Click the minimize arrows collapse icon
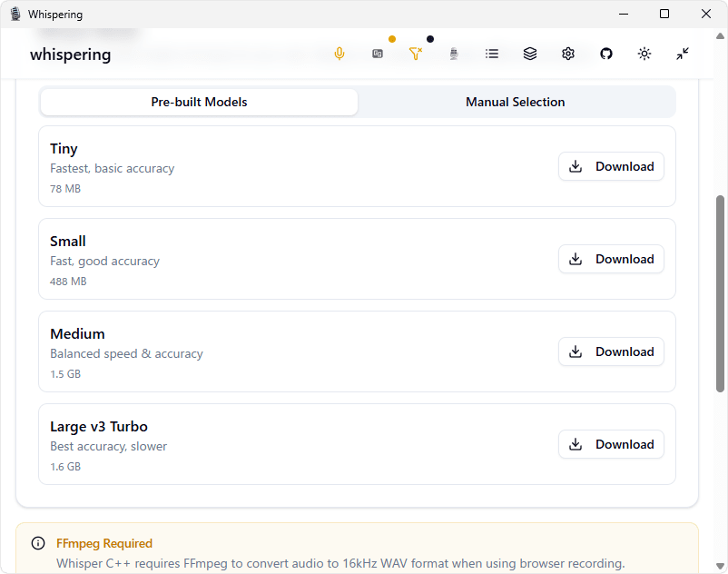 tap(683, 54)
